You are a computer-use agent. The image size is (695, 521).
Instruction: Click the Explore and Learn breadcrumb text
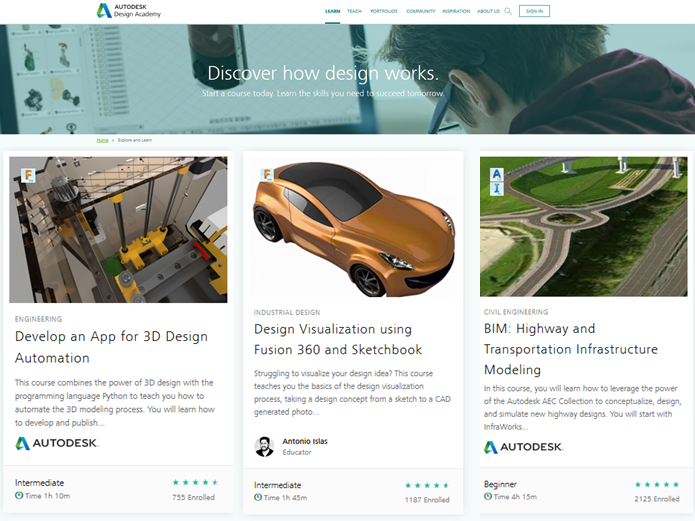point(135,140)
